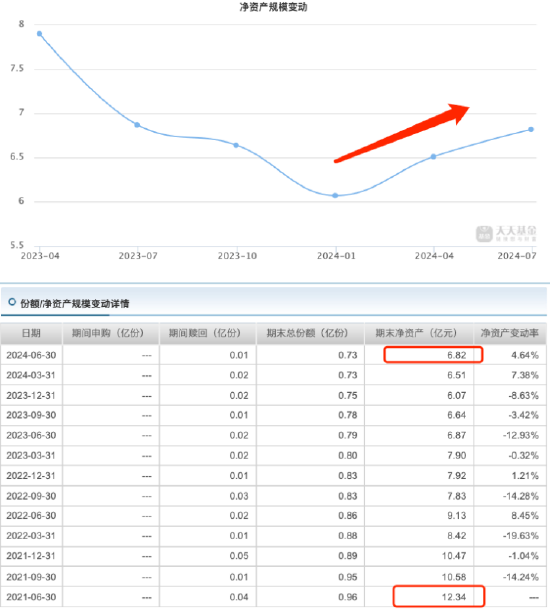550x611 pixels.
Task: Click net asset value 10.47
Action: pyautogui.click(x=454, y=556)
